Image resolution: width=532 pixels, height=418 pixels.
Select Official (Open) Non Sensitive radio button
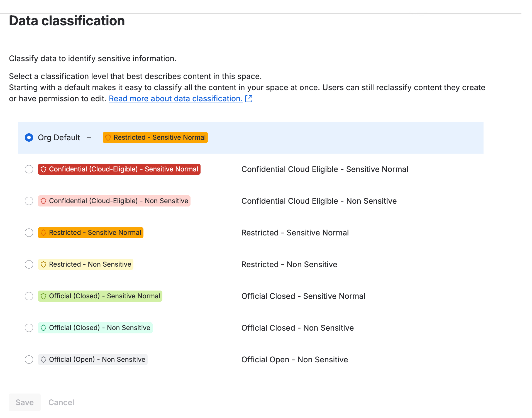click(29, 360)
